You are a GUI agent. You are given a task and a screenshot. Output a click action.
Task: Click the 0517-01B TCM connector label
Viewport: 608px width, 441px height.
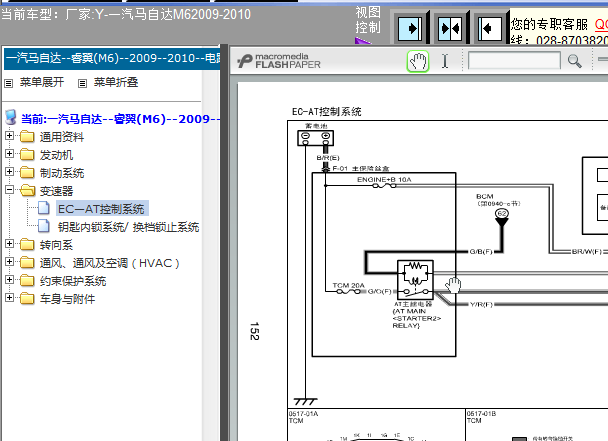tap(481, 417)
